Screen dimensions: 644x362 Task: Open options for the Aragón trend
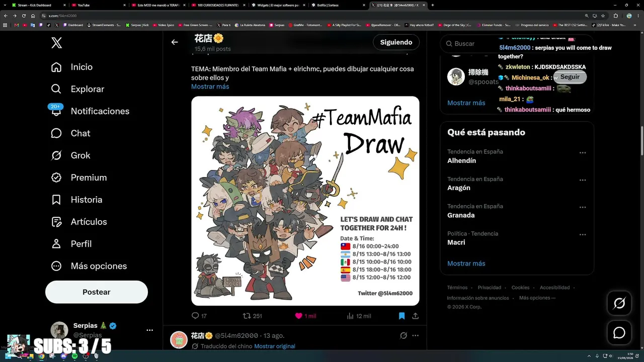tap(583, 180)
